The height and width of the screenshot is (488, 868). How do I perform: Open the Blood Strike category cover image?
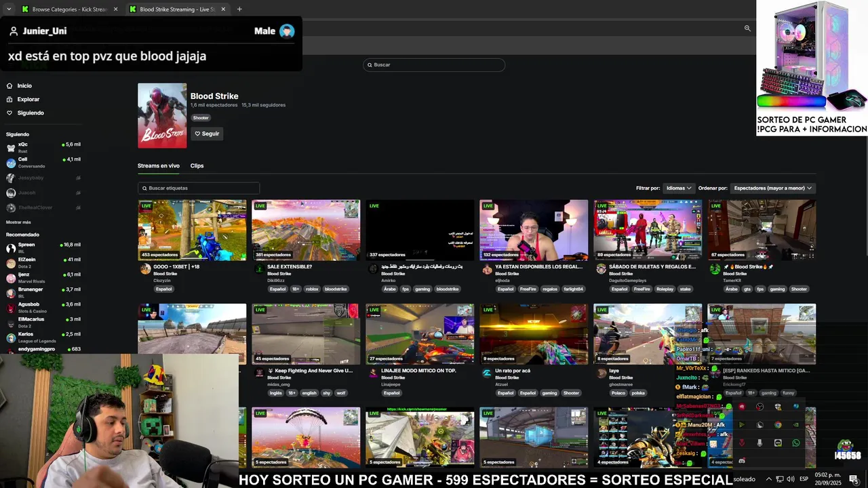(162, 115)
